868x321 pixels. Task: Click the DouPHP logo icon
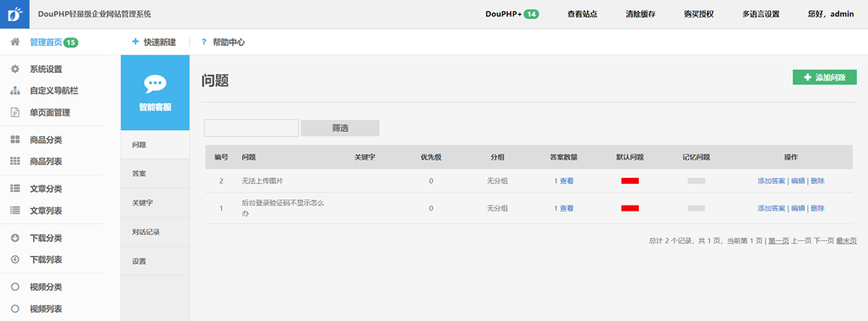click(15, 15)
